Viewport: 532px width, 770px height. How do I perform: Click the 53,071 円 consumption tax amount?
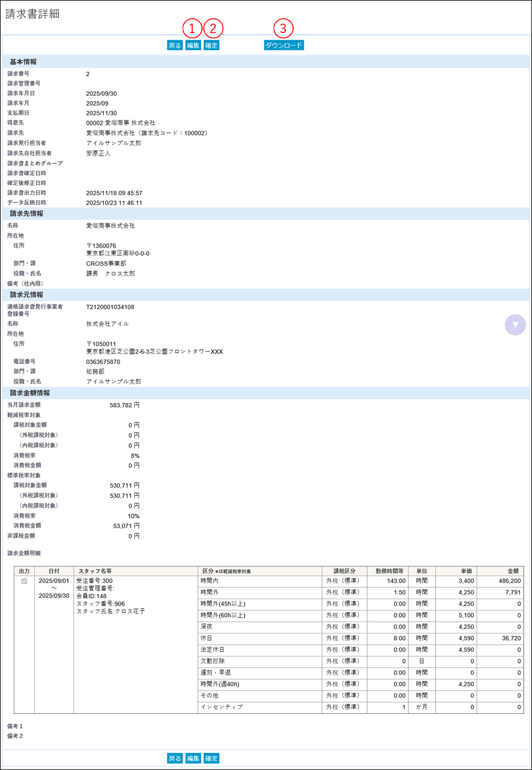pyautogui.click(x=126, y=525)
